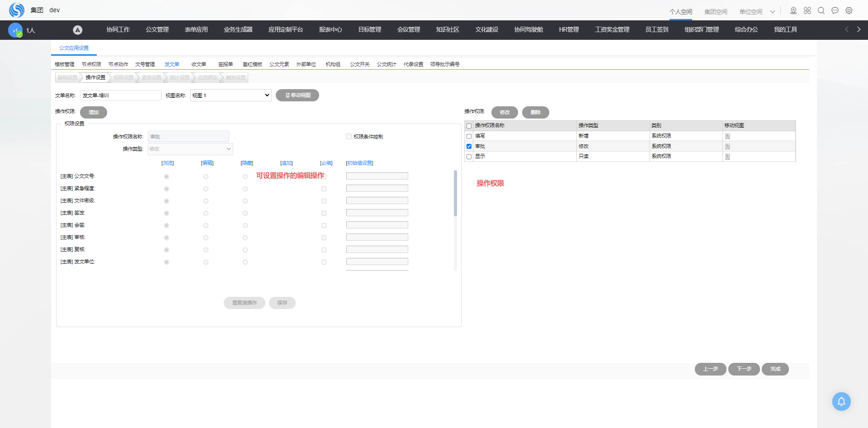The width and height of the screenshot is (868, 428).
Task: Click the four-square apps grid icon
Action: pos(807,11)
